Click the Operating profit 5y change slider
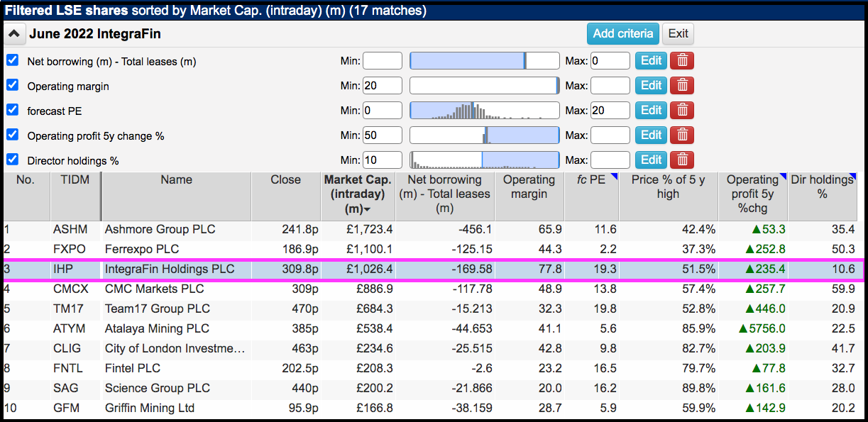The image size is (868, 422). tap(485, 135)
